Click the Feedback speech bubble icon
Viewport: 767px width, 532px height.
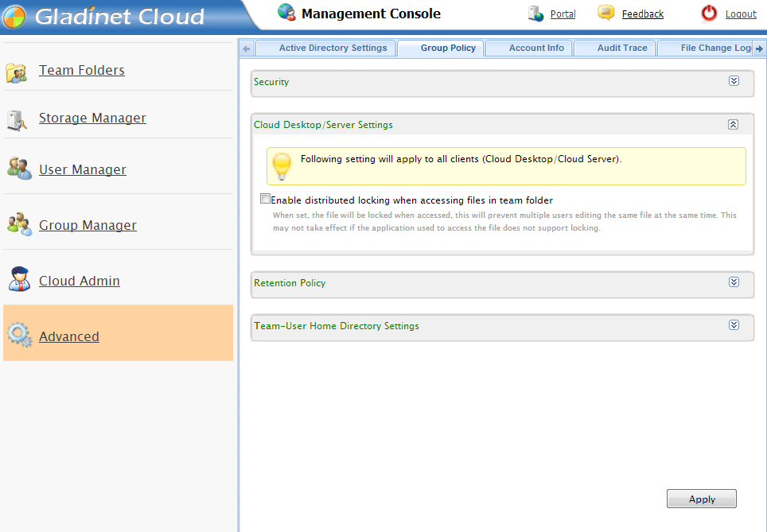(606, 13)
